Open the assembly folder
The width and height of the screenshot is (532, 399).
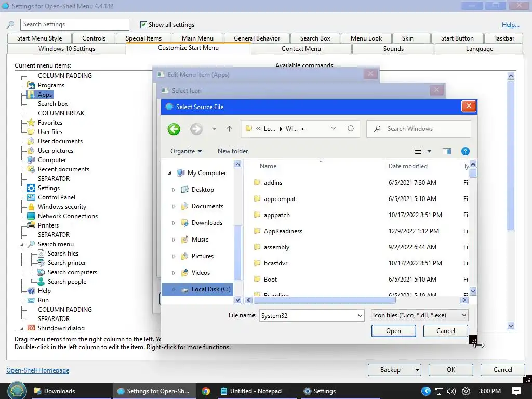(276, 247)
